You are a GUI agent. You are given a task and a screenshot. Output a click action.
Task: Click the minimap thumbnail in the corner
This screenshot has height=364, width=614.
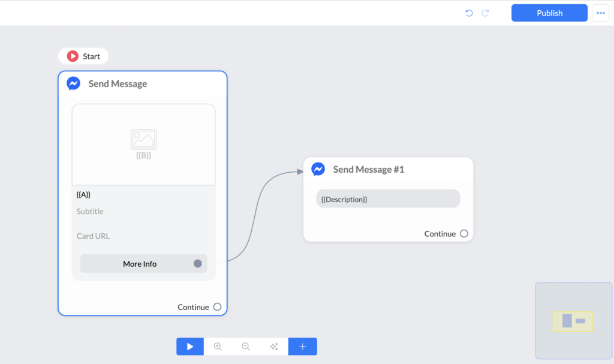point(573,321)
